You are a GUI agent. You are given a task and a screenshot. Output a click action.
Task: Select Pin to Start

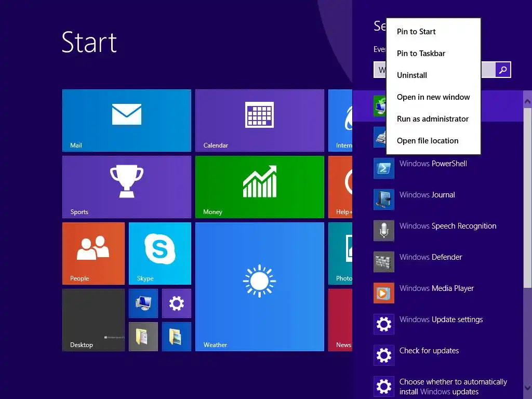tap(434, 32)
